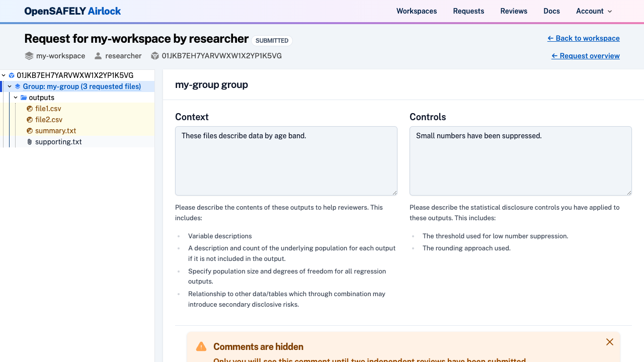Click the warning triangle icon in alert
This screenshot has width=644, height=362.
pyautogui.click(x=201, y=346)
